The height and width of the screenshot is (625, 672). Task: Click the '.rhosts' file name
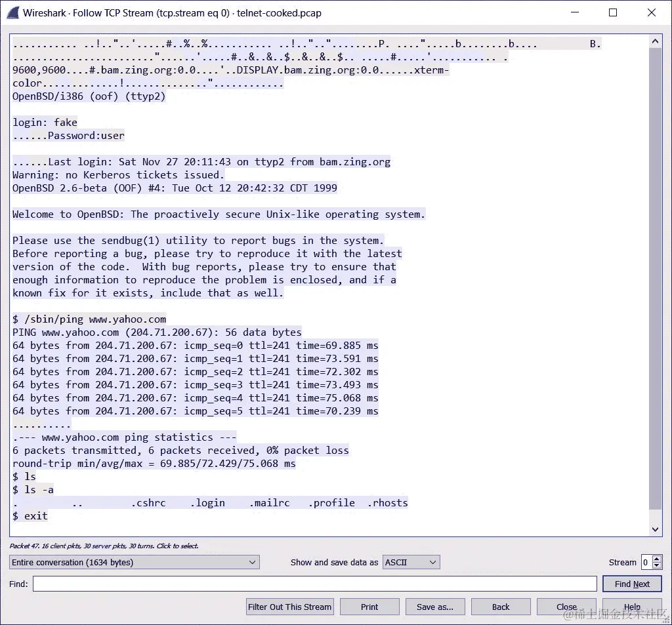point(388,503)
